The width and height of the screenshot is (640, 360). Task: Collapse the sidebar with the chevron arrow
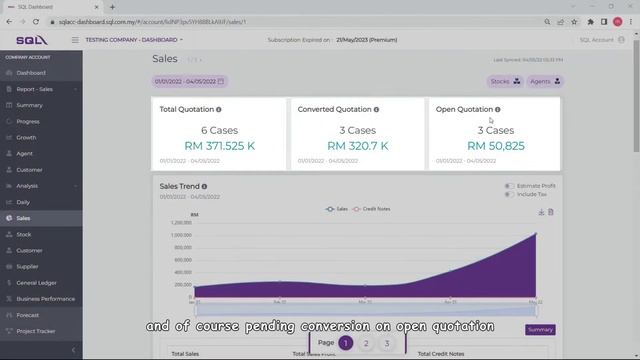[x=73, y=350]
